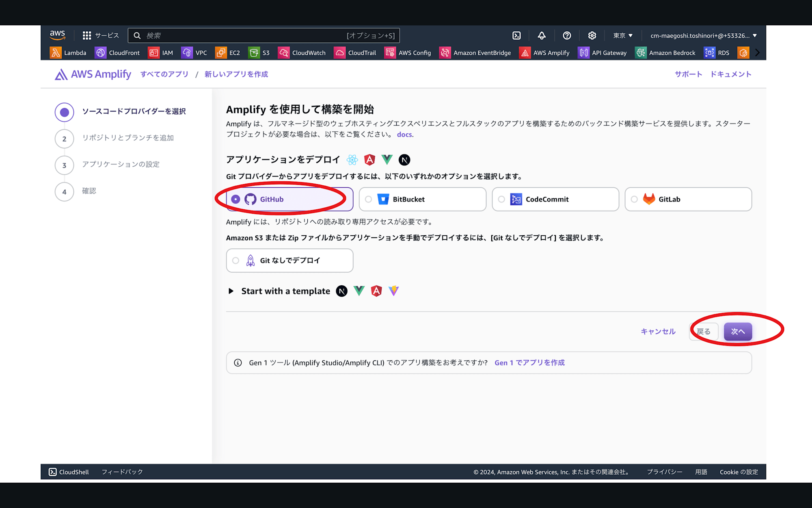Viewport: 812px width, 508px height.
Task: Open IAM favorite shortcut
Action: (x=160, y=53)
